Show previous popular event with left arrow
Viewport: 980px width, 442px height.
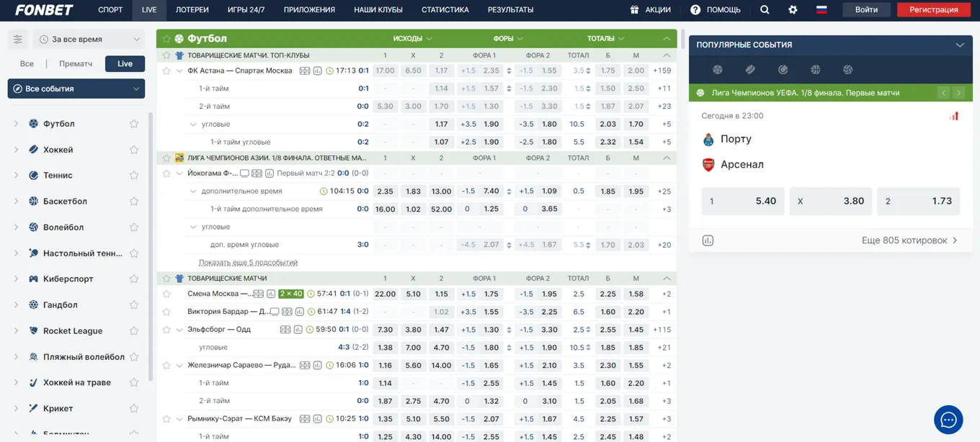943,93
